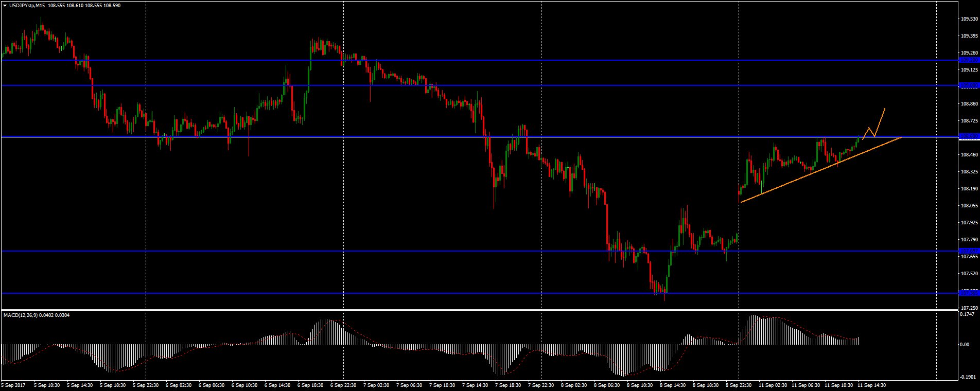Click the 5 Sep 2017 date label
Viewport: 980px width, 391px height.
(13, 385)
